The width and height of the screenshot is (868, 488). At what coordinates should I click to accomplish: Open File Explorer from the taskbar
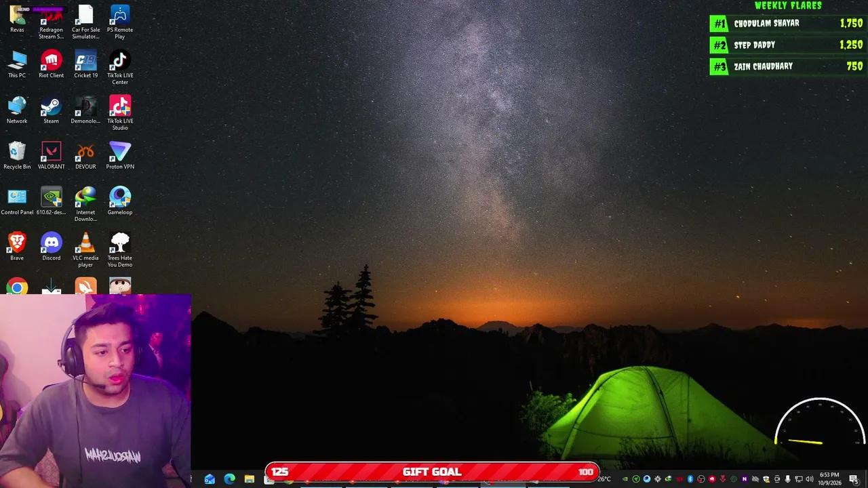click(250, 479)
